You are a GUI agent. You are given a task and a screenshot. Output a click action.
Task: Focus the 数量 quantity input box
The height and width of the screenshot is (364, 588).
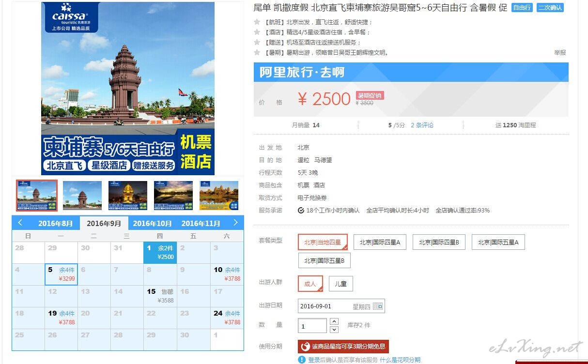pyautogui.click(x=312, y=326)
